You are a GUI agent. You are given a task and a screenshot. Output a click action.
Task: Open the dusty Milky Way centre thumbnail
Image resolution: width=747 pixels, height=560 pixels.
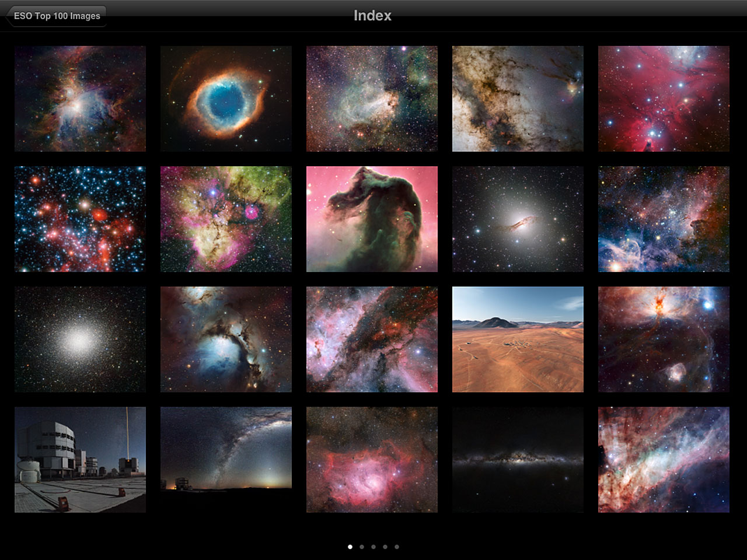518,99
